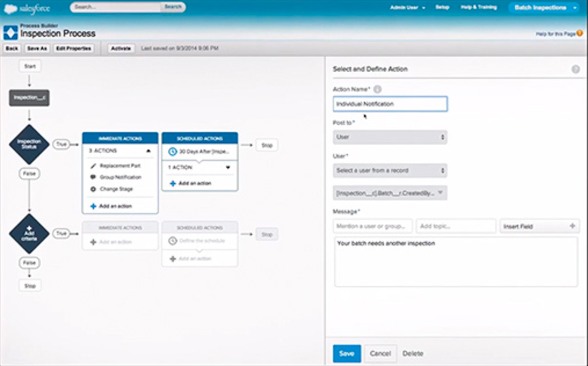Open the Post to dropdown

(390, 137)
